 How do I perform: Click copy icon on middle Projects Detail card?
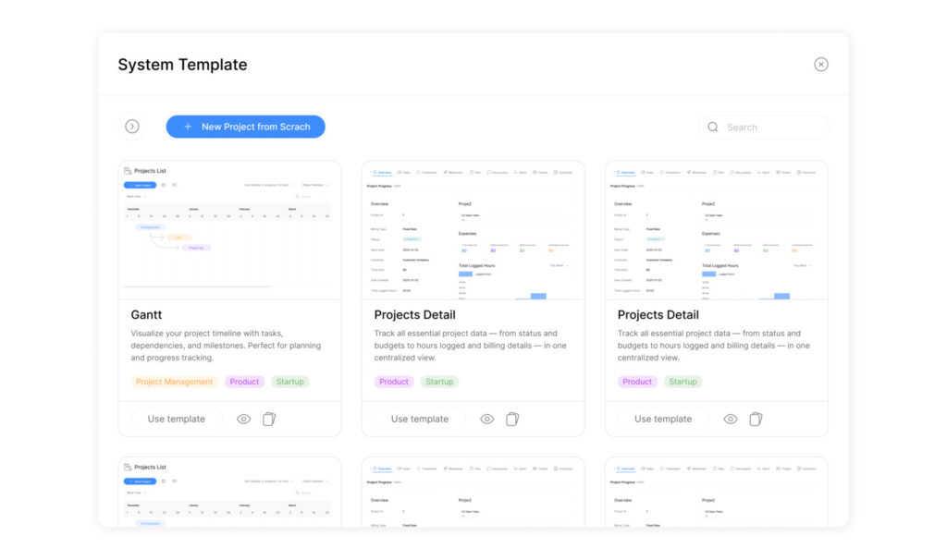click(512, 419)
